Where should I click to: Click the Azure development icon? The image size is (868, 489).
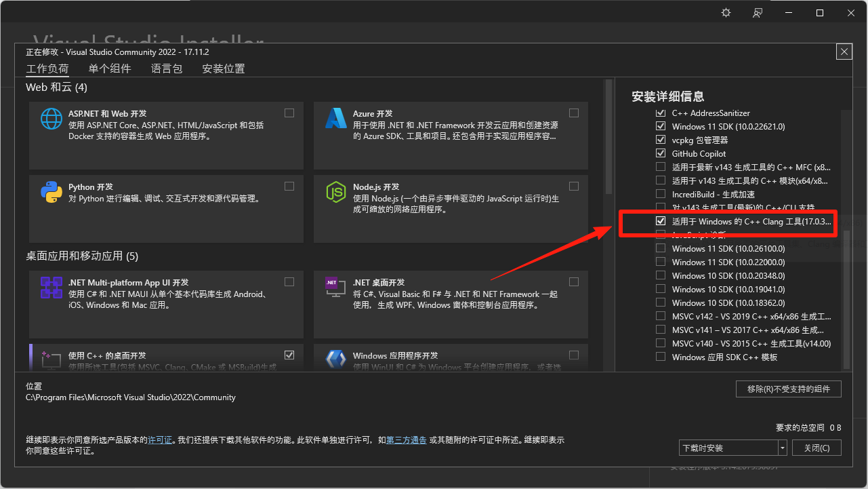coord(336,119)
